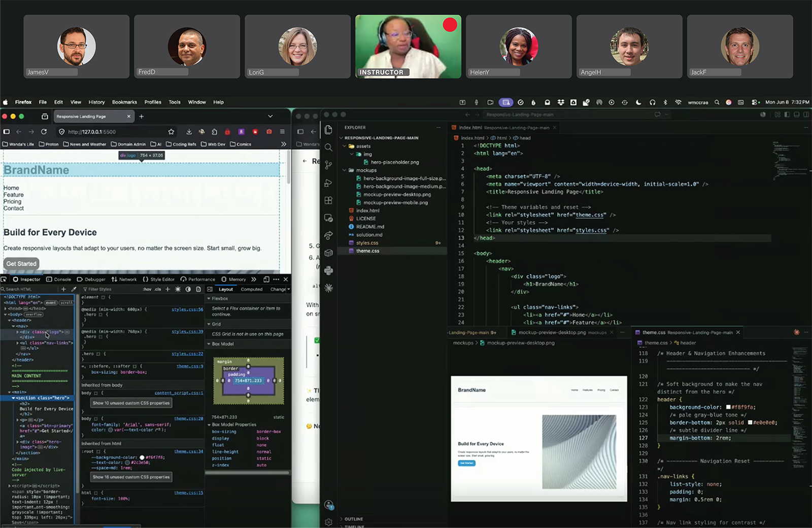Open Firefox sidebar toggle button

[x=7, y=132]
